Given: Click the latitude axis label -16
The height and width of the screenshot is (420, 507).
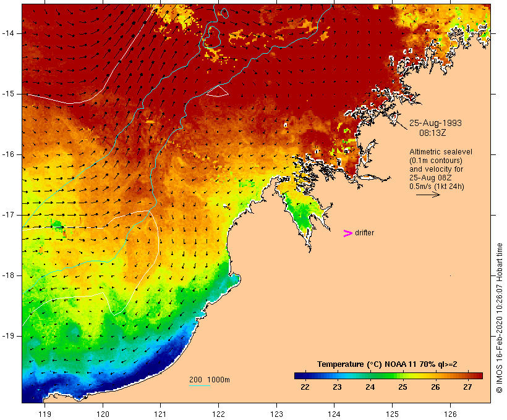Looking at the screenshot, I should [8, 154].
